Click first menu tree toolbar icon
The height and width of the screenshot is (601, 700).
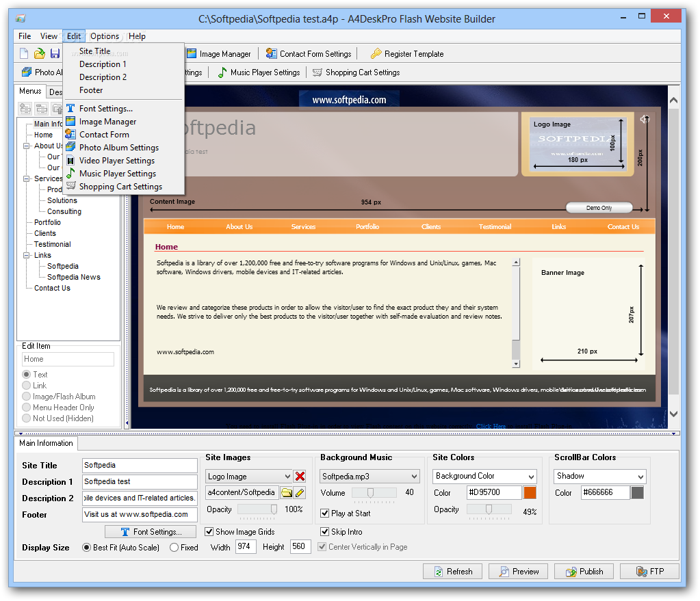(25, 109)
